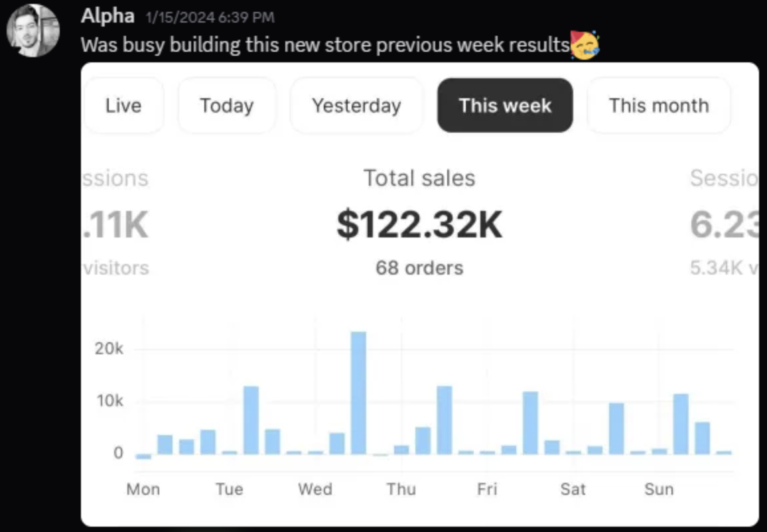Click the tall Thursday sales bar
This screenshot has width=767, height=532.
(x=445, y=420)
